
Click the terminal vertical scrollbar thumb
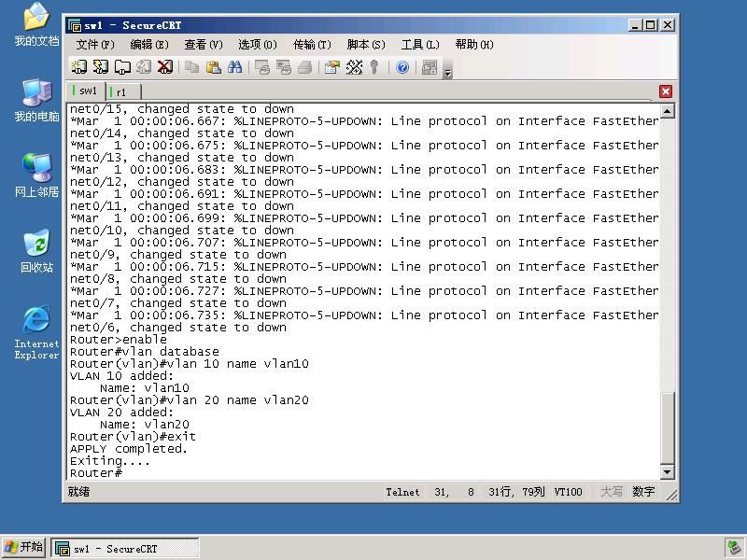tap(667, 428)
